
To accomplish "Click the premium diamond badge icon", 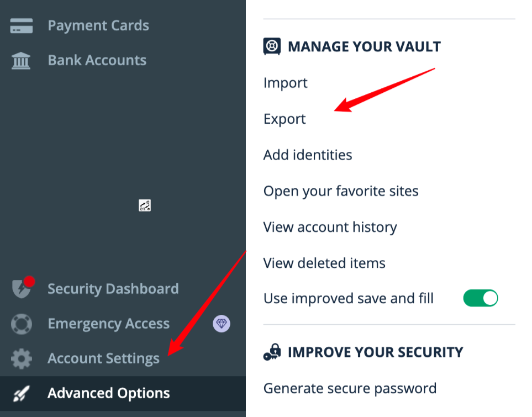I will [222, 323].
